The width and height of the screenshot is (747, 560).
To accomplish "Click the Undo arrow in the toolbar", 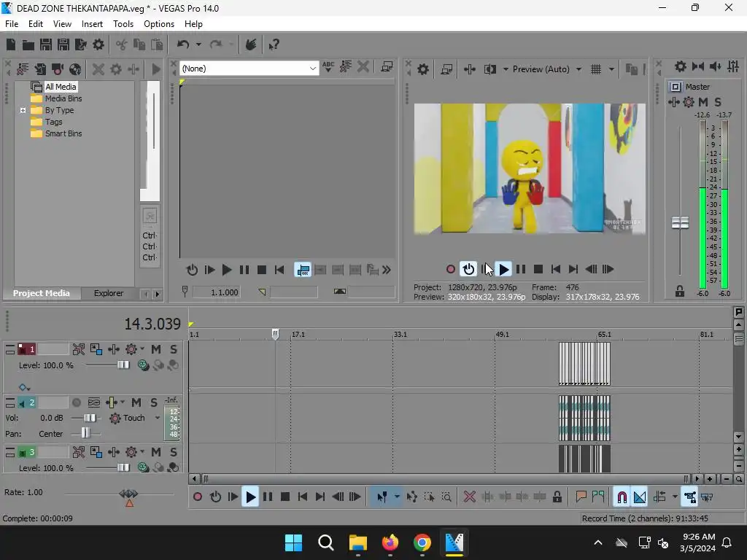I will click(183, 44).
